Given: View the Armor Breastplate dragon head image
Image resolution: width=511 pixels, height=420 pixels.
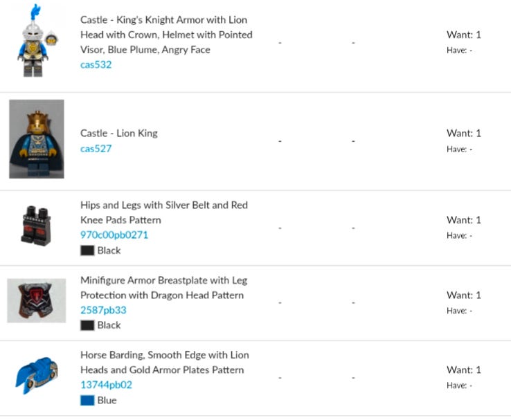Looking at the screenshot, I should (37, 301).
